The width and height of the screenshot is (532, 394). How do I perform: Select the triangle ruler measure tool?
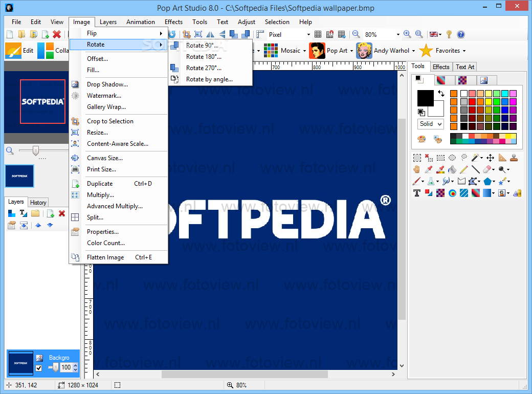point(502,158)
